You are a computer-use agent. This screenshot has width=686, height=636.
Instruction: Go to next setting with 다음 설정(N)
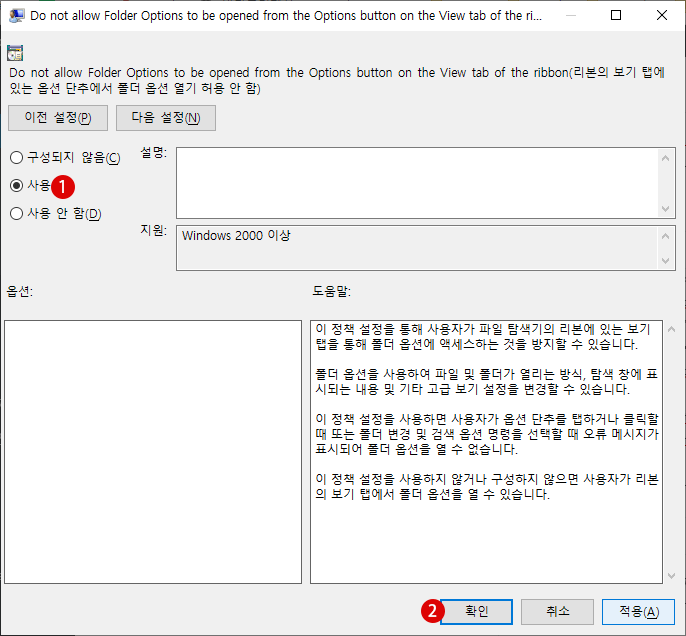(166, 118)
